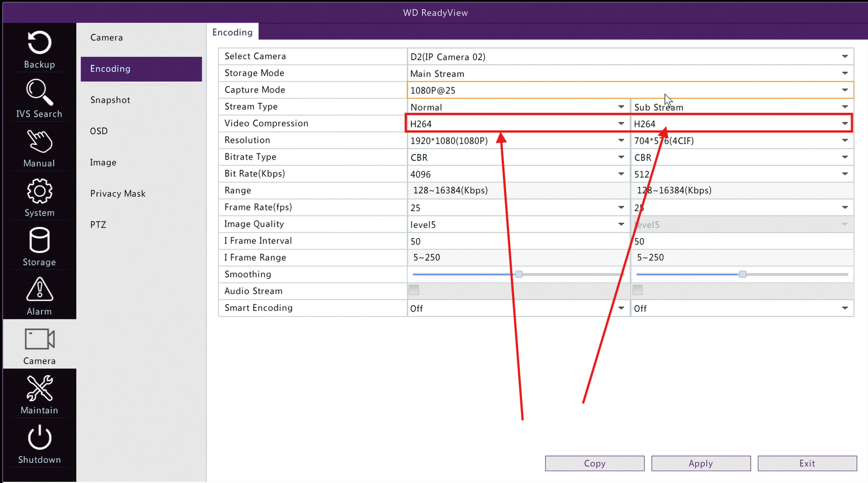The width and height of the screenshot is (868, 483).
Task: Click main stream I Frame Interval field
Action: 518,241
